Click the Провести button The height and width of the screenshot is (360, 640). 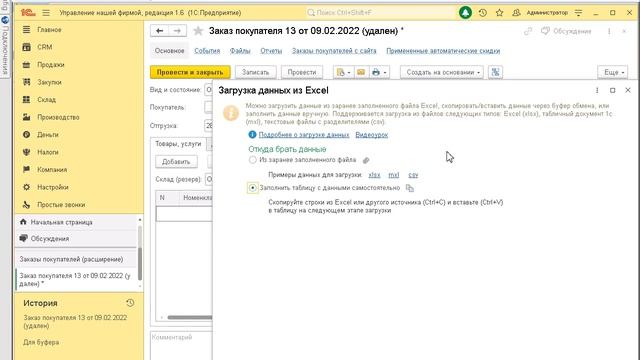[x=302, y=72]
